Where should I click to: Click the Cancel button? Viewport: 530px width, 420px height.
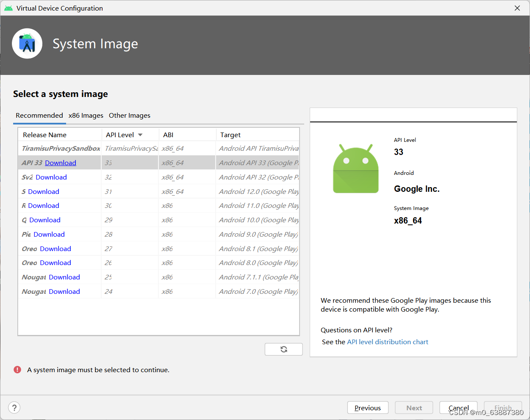click(x=458, y=408)
